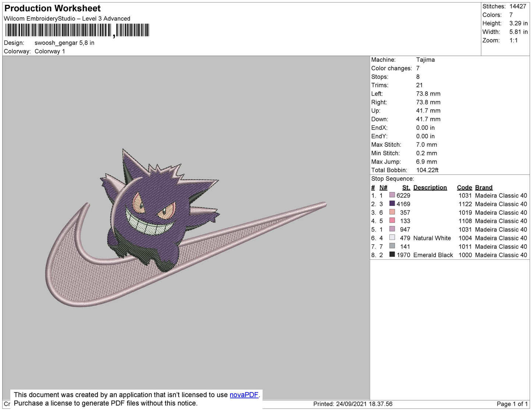This screenshot has height=411, width=532.
Task: Click the Total Bobbin value 104.22ft
Action: click(x=427, y=170)
